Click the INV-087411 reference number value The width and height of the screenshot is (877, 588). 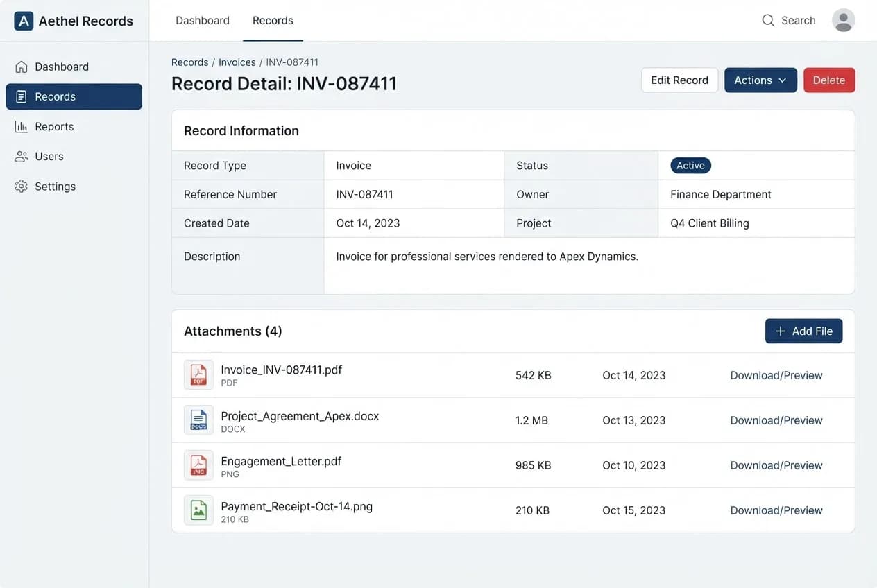click(365, 195)
